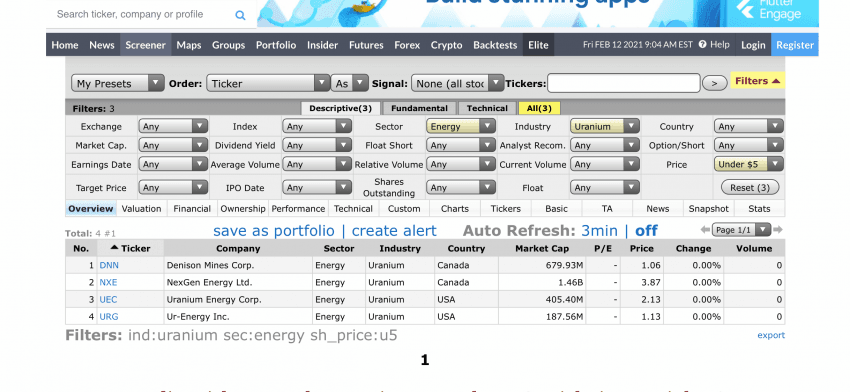Click the Tickers go arrow button

pos(714,83)
